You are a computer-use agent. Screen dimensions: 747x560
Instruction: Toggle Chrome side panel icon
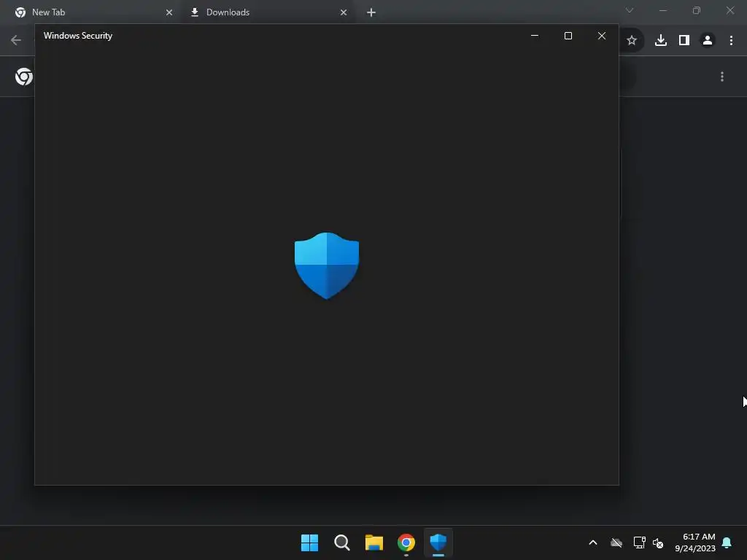(684, 41)
